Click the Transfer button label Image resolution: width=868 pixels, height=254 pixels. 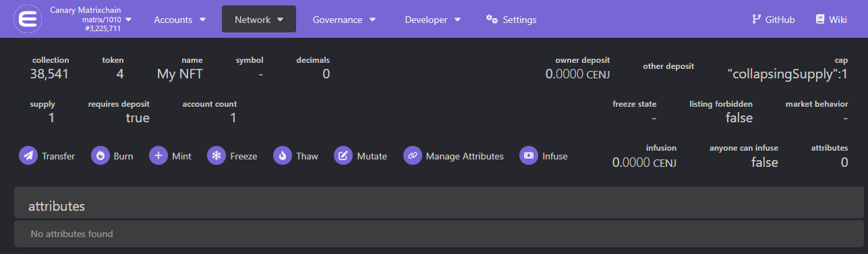(x=58, y=156)
